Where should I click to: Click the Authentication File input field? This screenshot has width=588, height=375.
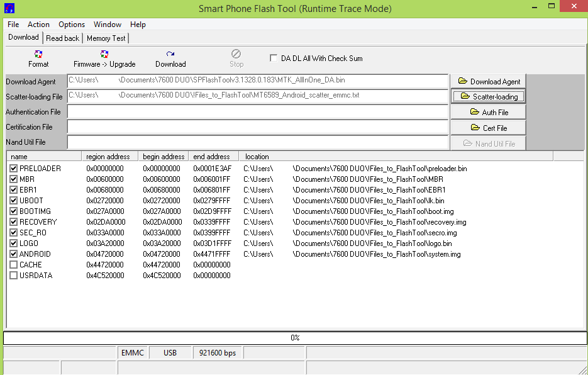(257, 112)
